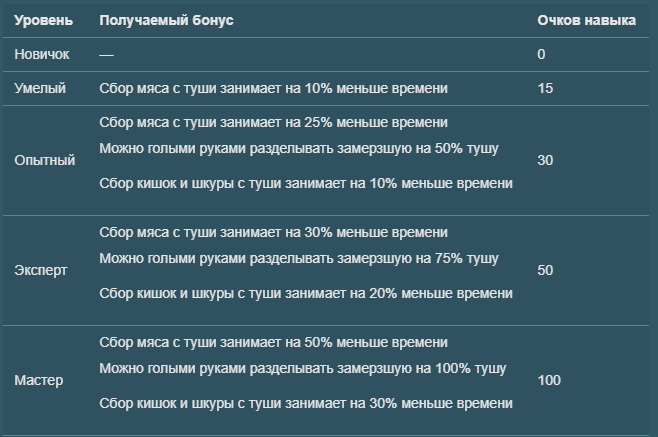658x437 pixels.
Task: Click the 100% frozen carcass bonus text
Action: [x=303, y=369]
